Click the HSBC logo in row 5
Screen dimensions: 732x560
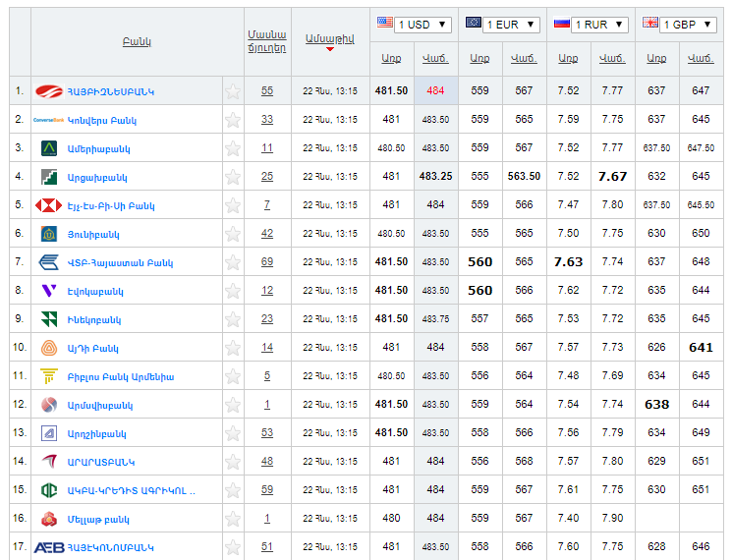click(x=48, y=205)
